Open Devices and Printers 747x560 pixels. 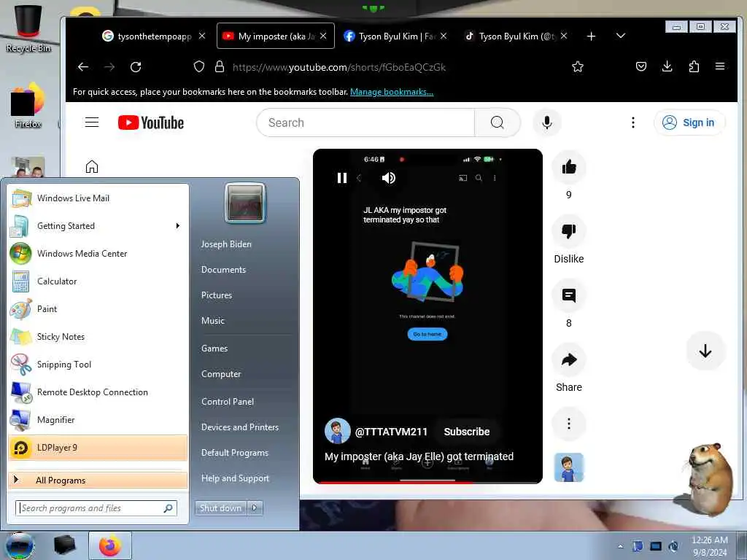[x=239, y=427]
